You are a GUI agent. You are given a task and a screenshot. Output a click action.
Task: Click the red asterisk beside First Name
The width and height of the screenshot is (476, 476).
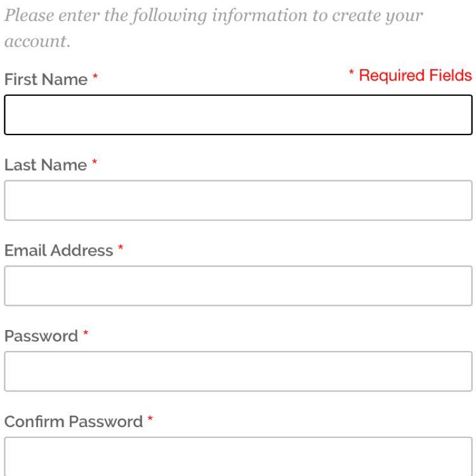[x=95, y=76]
